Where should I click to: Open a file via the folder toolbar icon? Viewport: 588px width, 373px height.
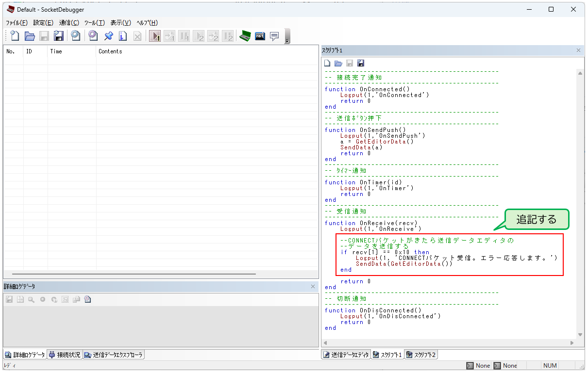[x=30, y=36]
